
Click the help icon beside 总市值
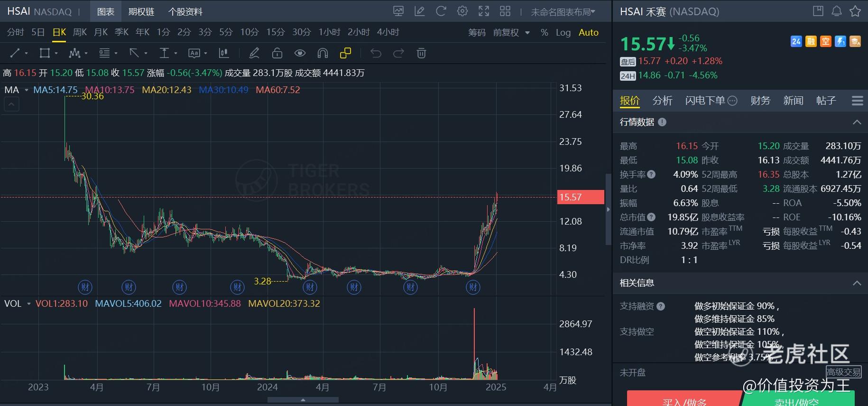point(651,217)
